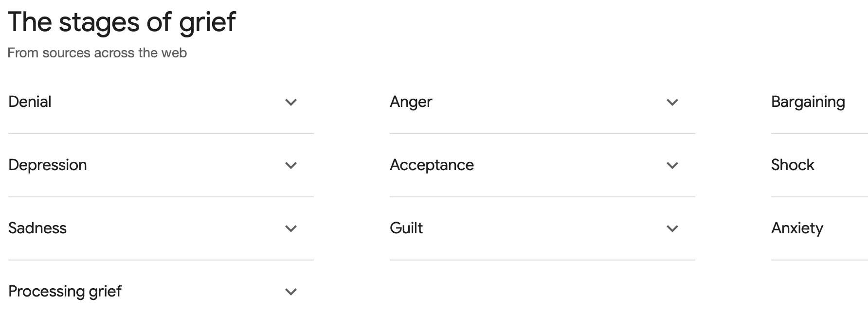Expand the Anger chevron arrow
This screenshot has width=868, height=313.
coord(672,102)
